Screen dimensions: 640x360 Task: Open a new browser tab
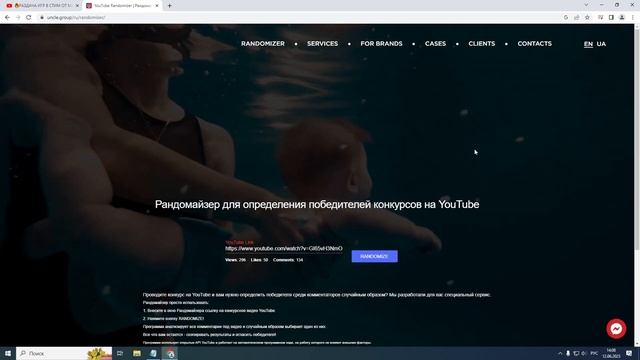tap(169, 6)
